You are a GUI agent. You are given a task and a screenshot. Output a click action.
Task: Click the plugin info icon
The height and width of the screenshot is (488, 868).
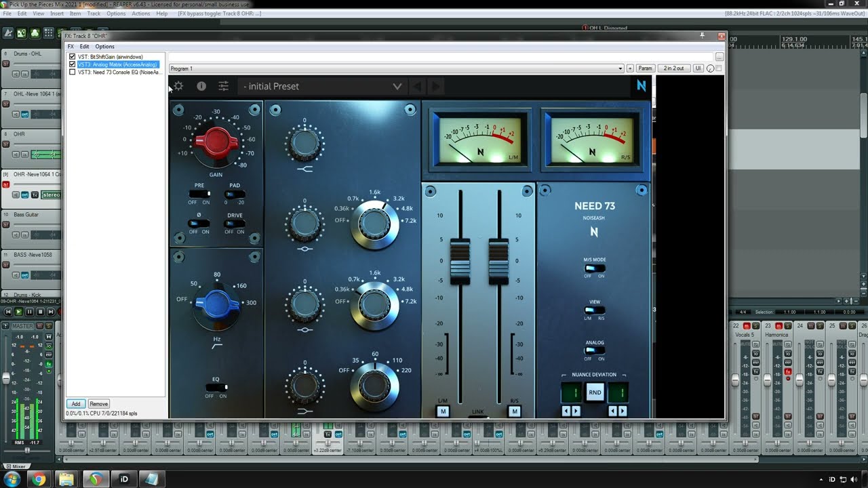tap(201, 86)
